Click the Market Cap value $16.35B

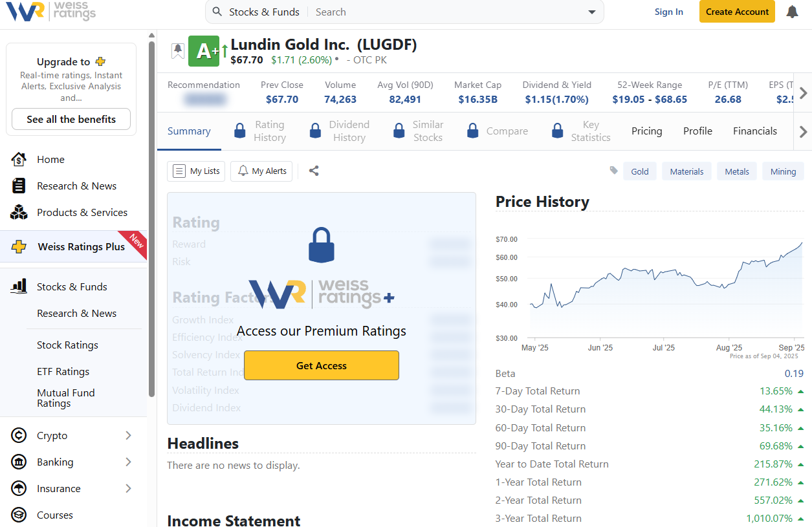(x=477, y=100)
